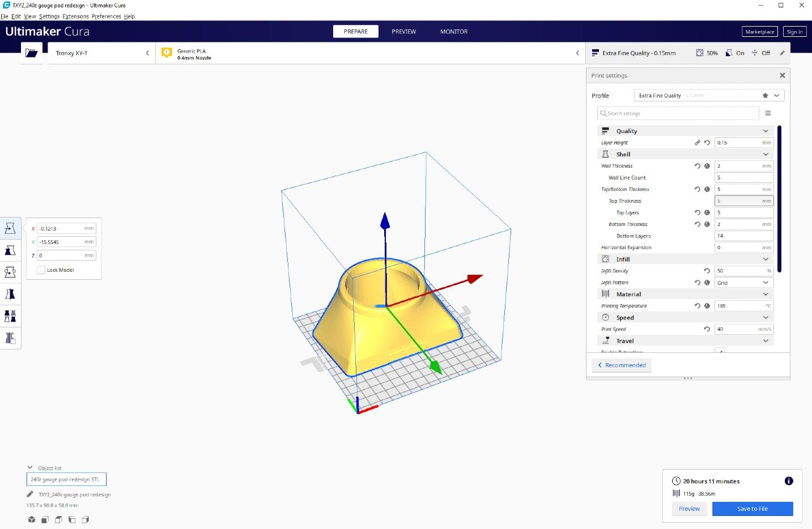This screenshot has height=529, width=812.
Task: Reset the Layer Height value
Action: 707,143
